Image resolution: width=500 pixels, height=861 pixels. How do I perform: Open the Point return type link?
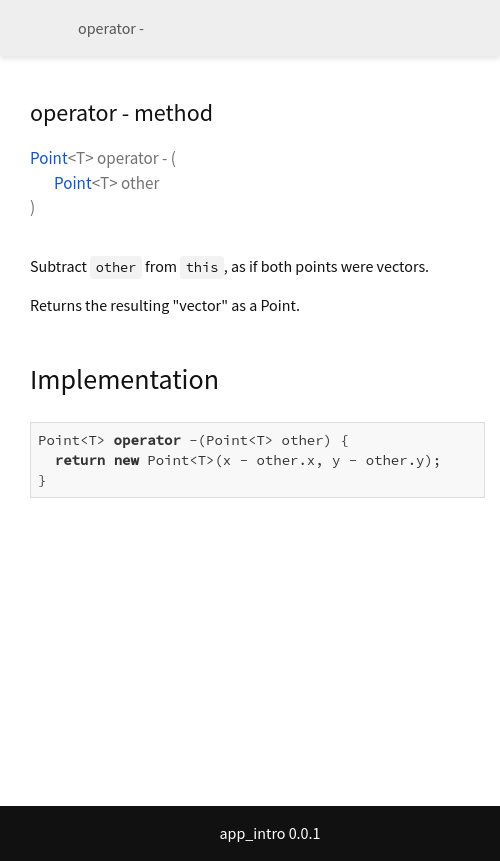click(x=49, y=158)
